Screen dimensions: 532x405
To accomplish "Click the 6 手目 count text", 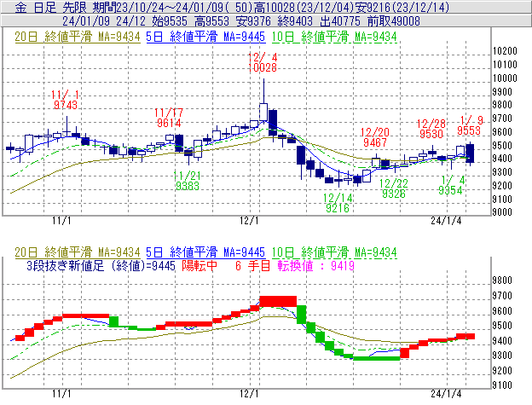I will pos(252,265).
